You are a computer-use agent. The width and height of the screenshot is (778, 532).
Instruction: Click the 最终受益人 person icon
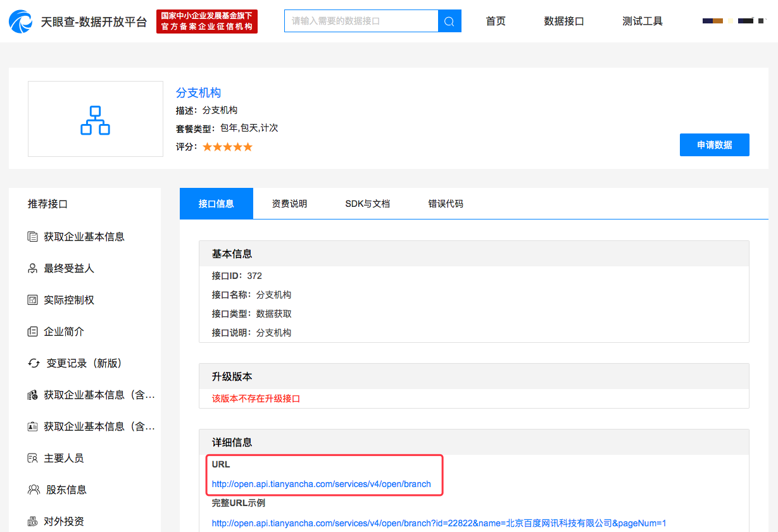[33, 268]
